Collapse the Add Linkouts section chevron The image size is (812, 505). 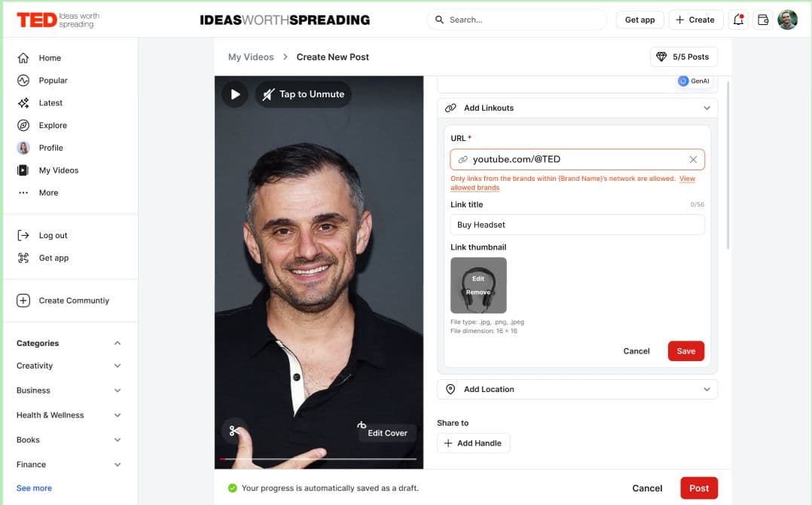pos(707,108)
